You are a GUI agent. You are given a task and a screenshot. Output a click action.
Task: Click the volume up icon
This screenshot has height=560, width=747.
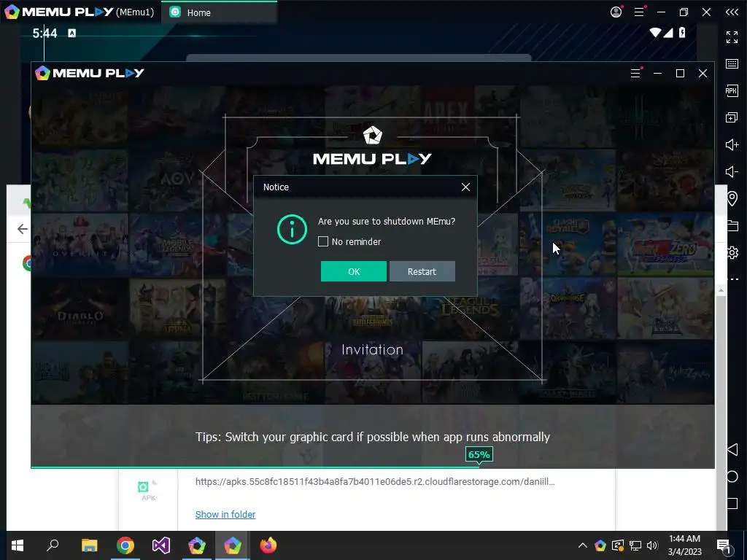pos(732,144)
